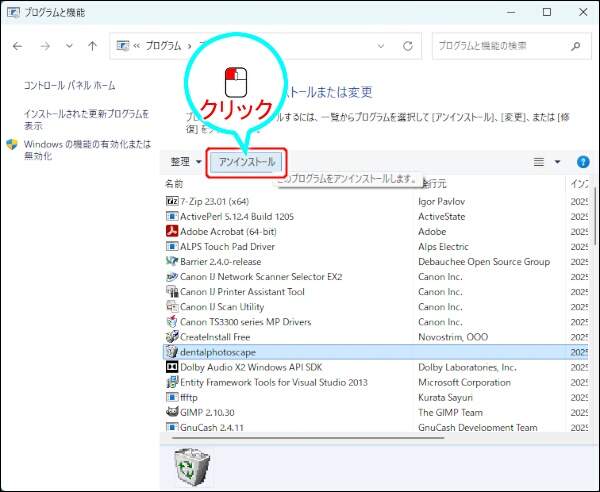Viewport: 600px width, 492px height.
Task: Select the Adobe Acrobat icon in list
Action: [x=171, y=231]
